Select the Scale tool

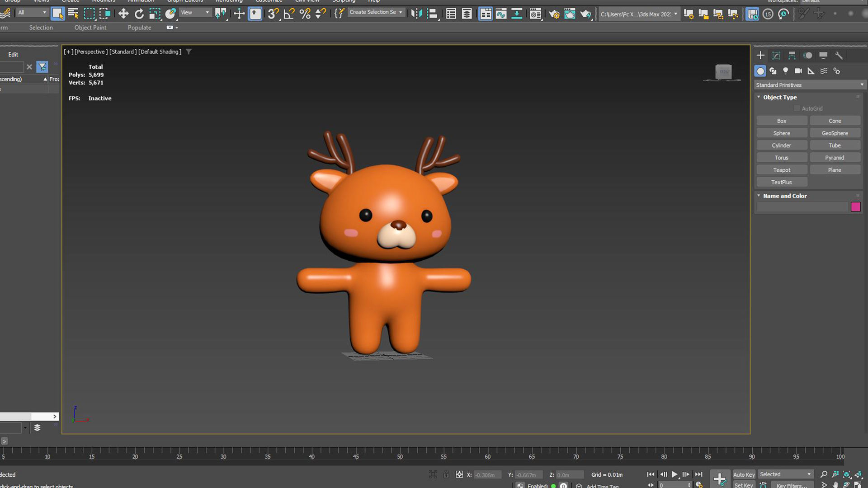coord(155,14)
